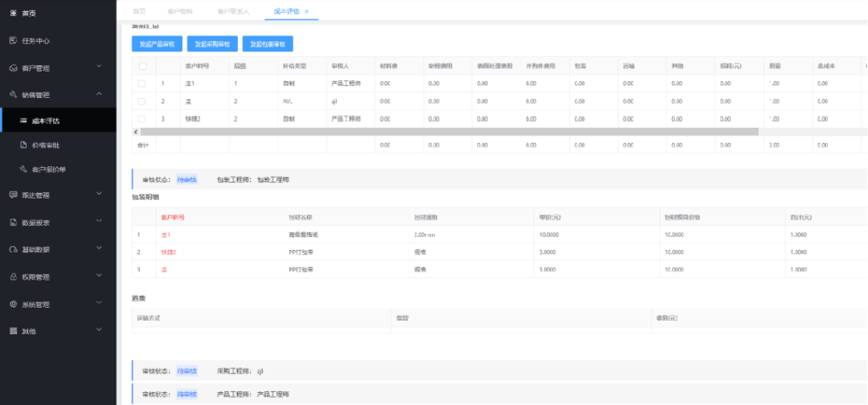Click the 任务中心 task center icon
868x405 pixels.
(14, 41)
